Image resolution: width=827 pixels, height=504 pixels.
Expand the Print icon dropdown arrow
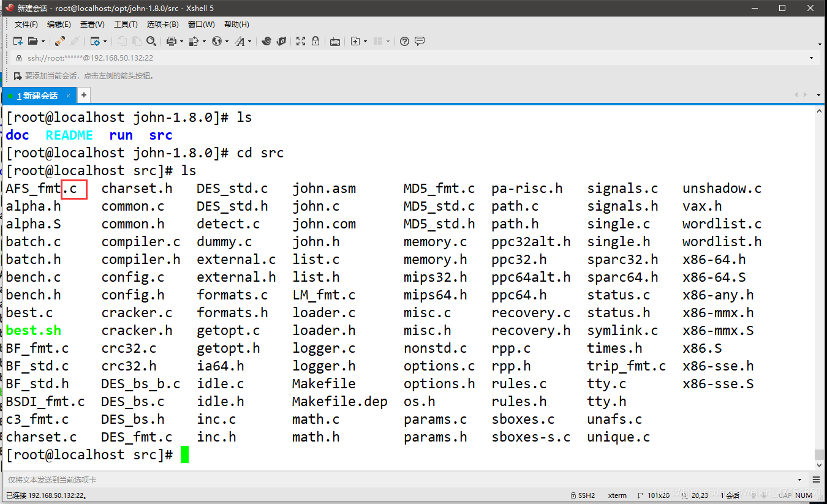click(x=181, y=42)
